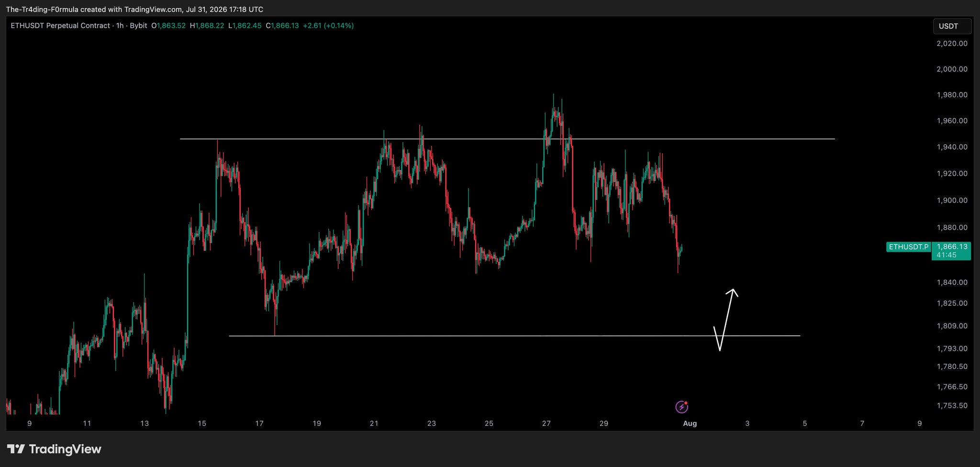
Task: Click the Aug label on the time axis
Action: [x=690, y=423]
